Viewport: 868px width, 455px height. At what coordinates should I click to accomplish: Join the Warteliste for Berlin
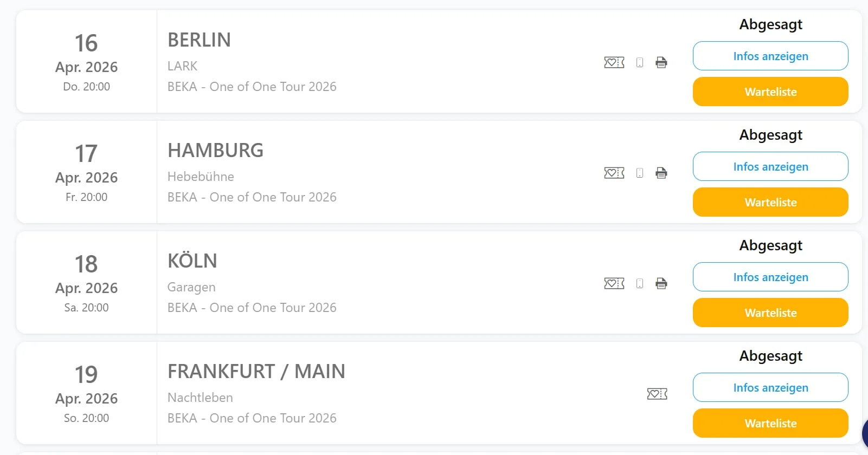point(770,92)
